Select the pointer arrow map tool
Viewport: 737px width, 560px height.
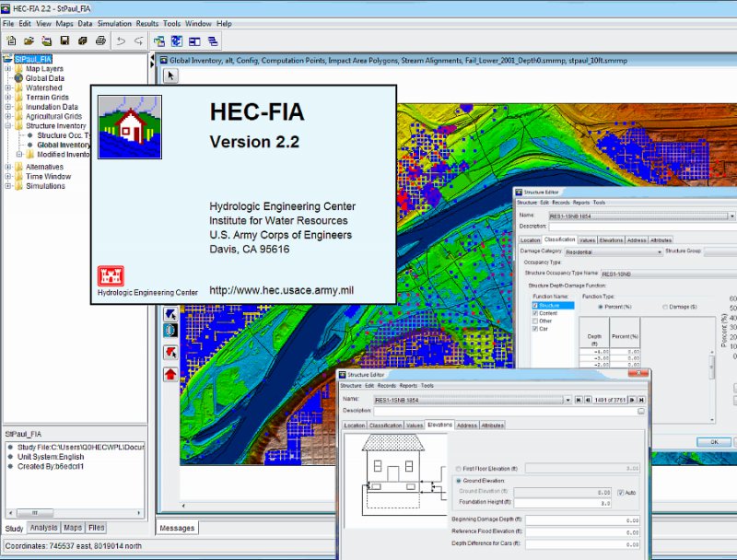pos(170,76)
